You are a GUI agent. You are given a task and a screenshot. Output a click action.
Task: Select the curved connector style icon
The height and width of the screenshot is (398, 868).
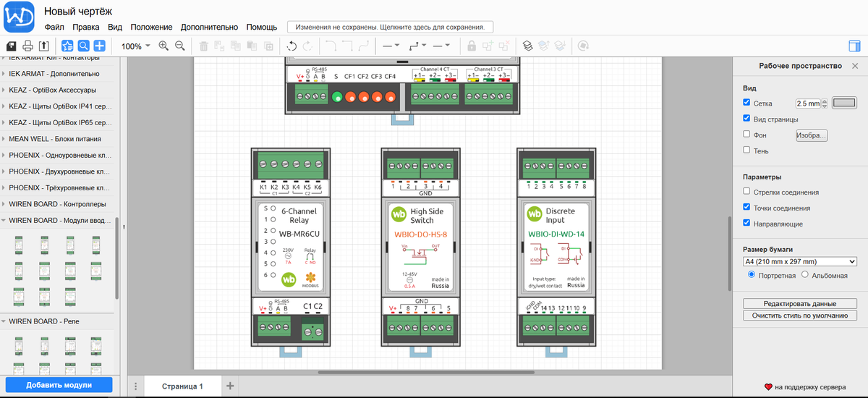coord(364,46)
